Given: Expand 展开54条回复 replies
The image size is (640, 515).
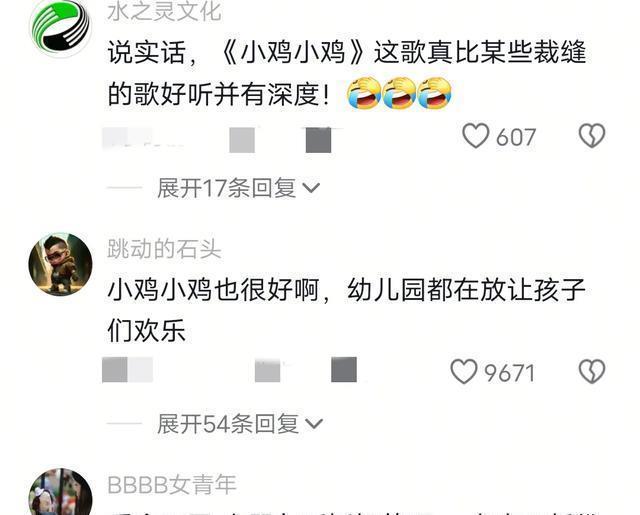Looking at the screenshot, I should (240, 424).
